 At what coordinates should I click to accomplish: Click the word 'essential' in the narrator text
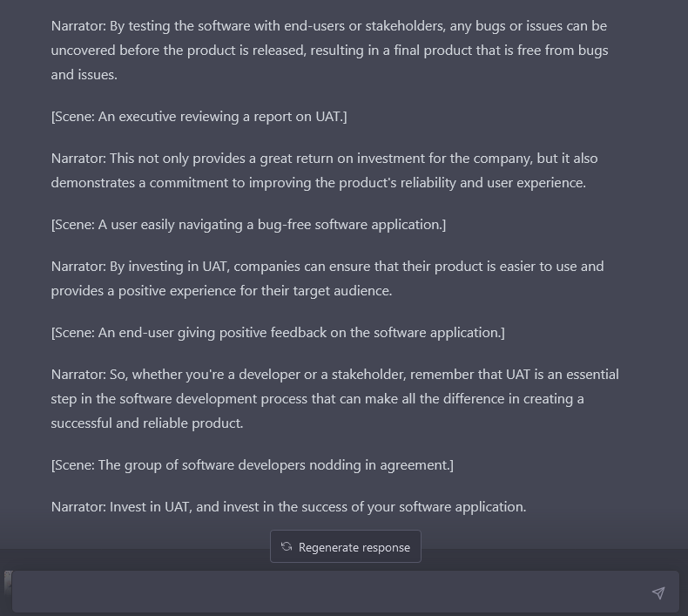click(592, 374)
